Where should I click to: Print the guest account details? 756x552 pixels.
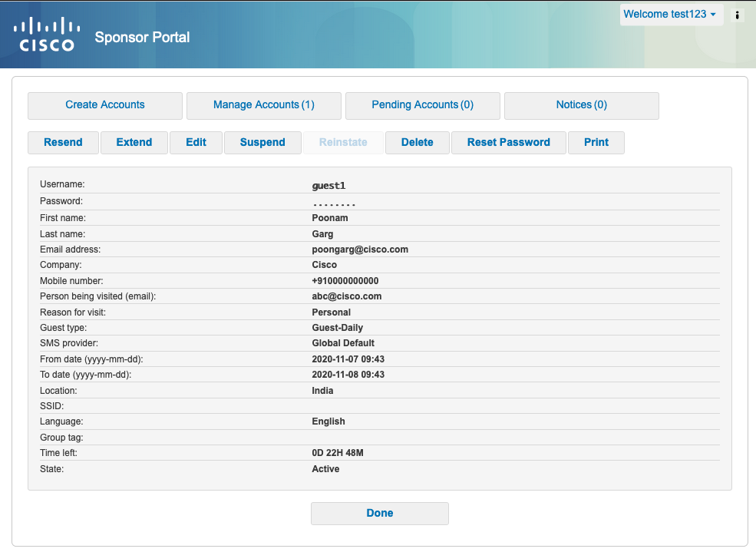[596, 142]
